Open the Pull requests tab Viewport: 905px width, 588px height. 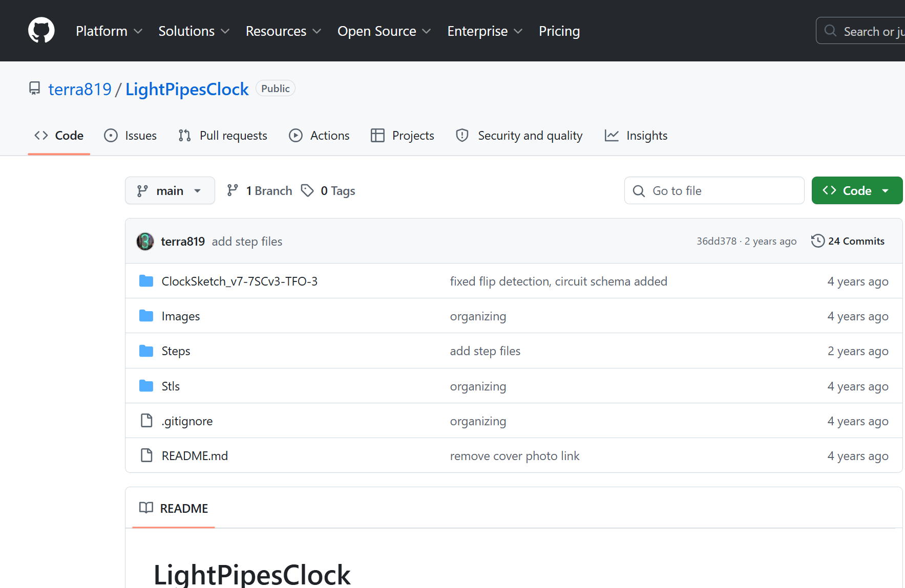223,136
